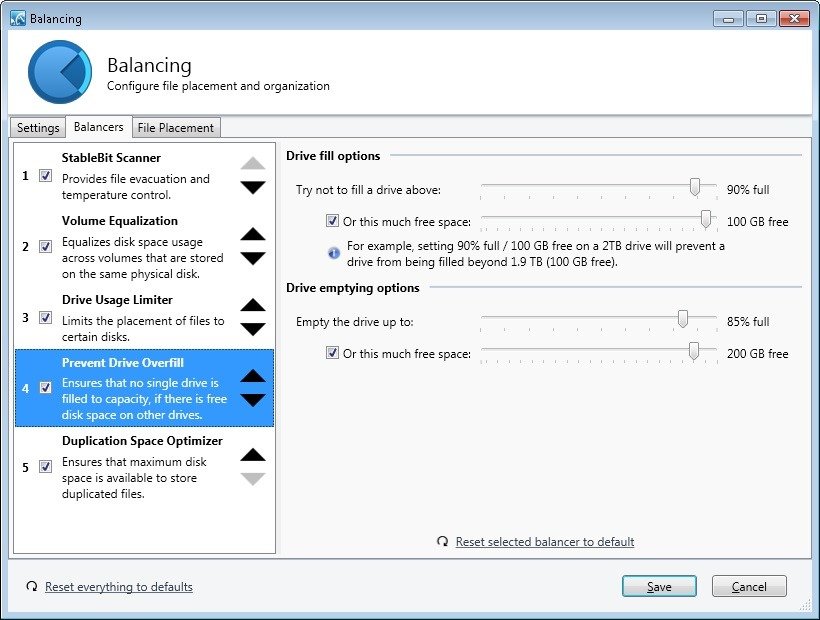Screen dimensions: 820x620
Task: Click the '90% full' value label
Action: pos(748,190)
